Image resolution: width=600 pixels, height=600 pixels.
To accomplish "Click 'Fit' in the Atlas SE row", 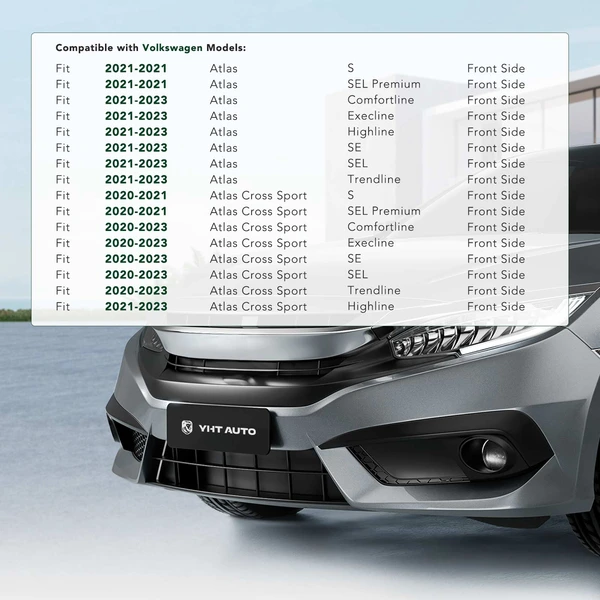I will coord(62,148).
